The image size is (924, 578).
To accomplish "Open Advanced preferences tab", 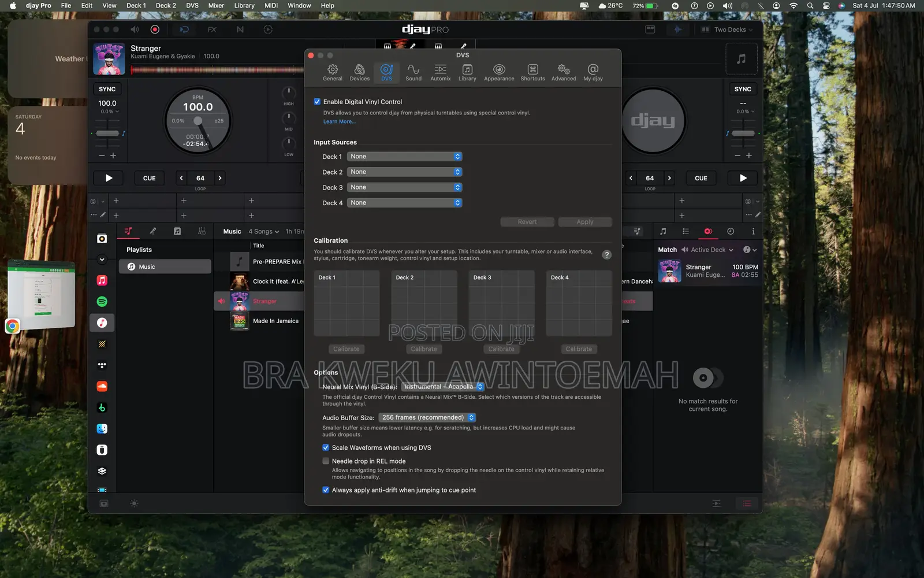I will [564, 72].
